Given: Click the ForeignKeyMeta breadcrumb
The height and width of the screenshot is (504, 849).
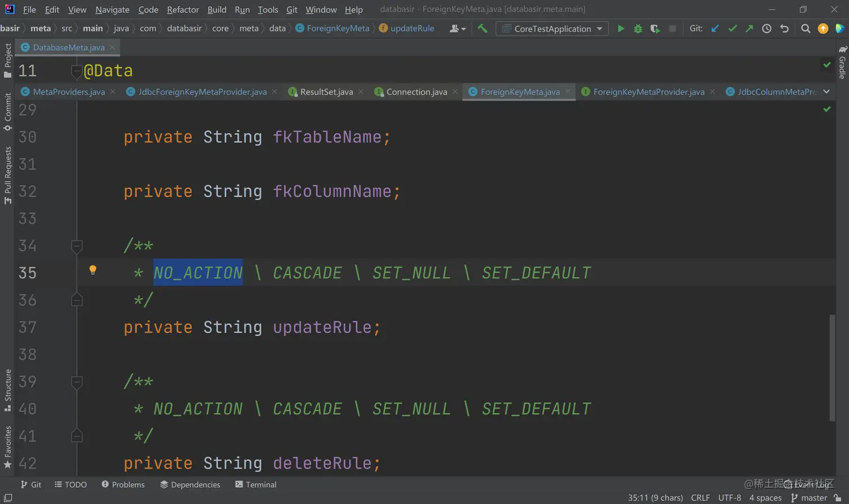Looking at the screenshot, I should coord(332,28).
